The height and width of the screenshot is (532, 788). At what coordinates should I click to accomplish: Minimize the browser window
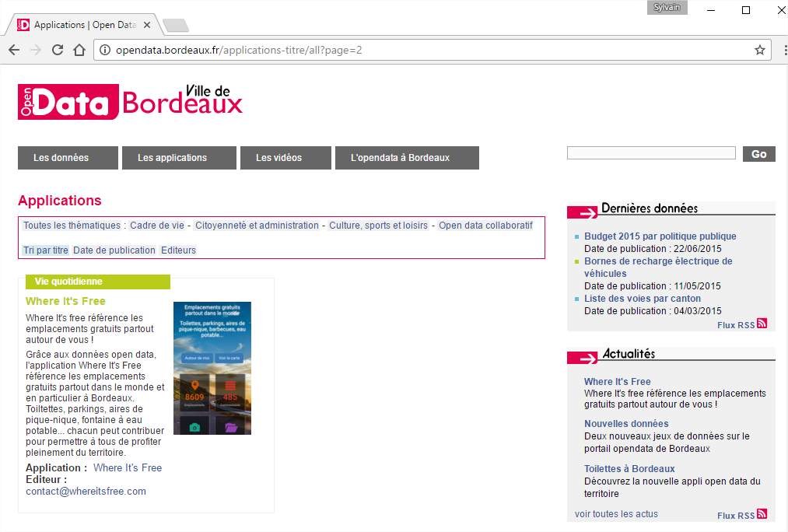coord(711,10)
